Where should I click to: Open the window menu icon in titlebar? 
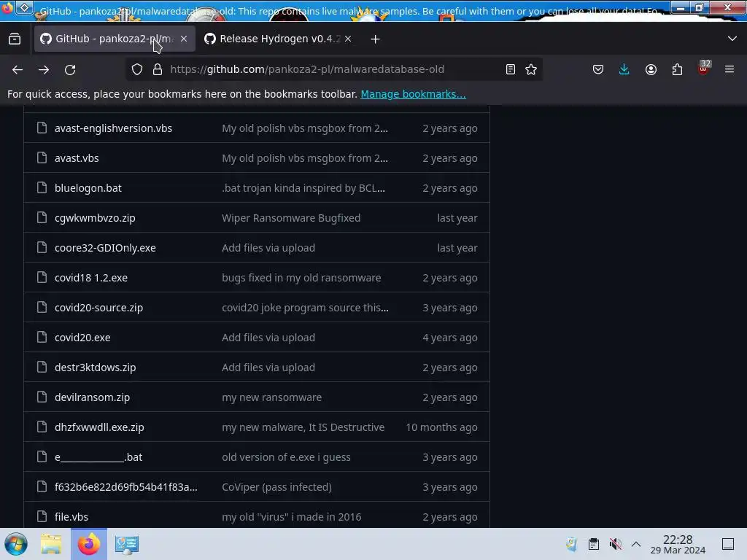[24, 7]
